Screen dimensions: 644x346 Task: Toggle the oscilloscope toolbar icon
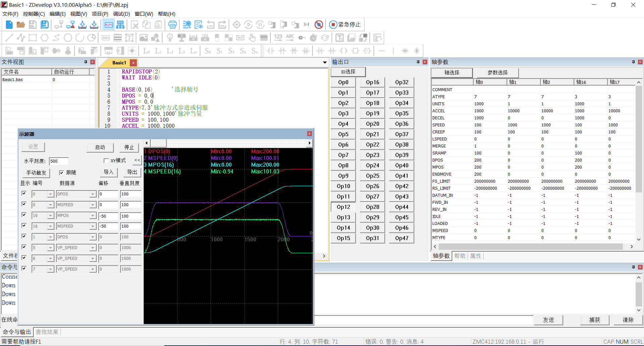109,24
